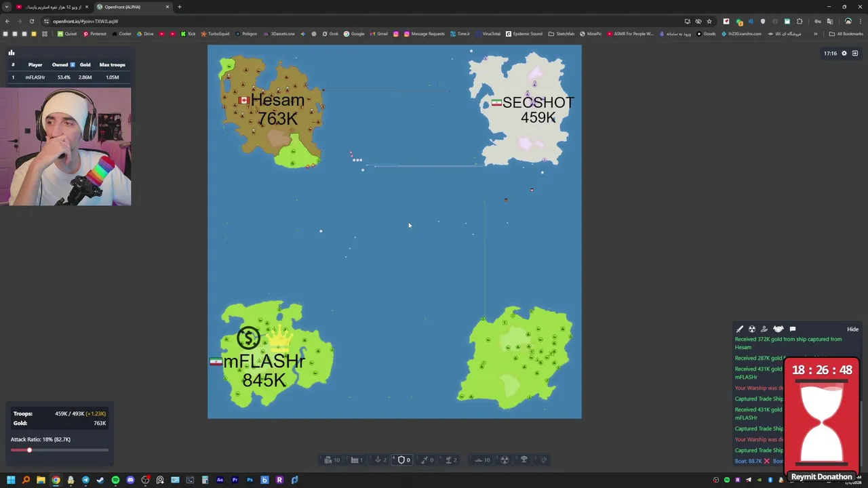This screenshot has width=868, height=488.
Task: Open TurboSquid bookmark
Action: [x=215, y=34]
